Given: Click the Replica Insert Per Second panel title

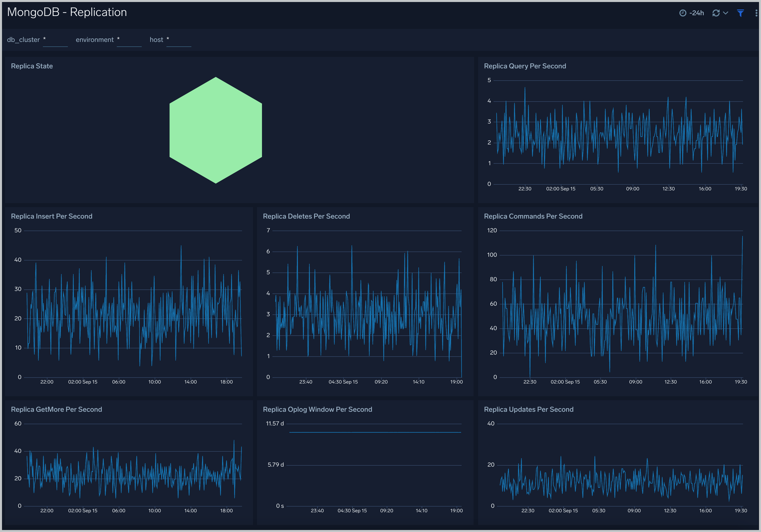Looking at the screenshot, I should point(52,216).
